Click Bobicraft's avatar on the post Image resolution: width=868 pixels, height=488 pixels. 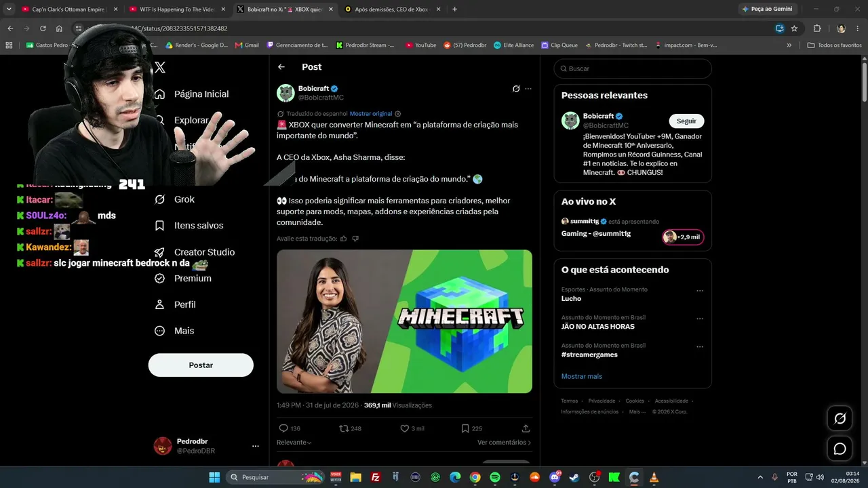285,93
